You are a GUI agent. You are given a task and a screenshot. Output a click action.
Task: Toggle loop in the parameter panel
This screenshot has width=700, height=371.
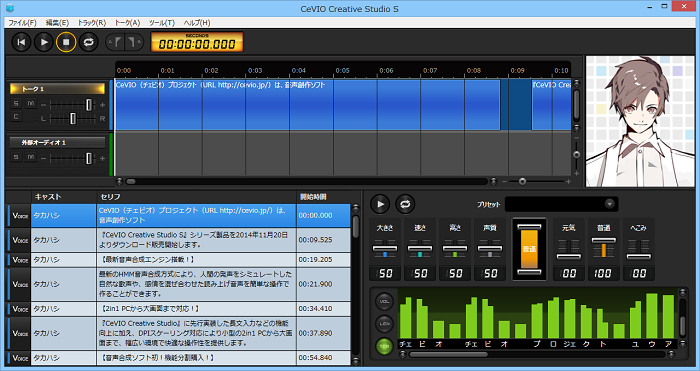click(x=404, y=204)
